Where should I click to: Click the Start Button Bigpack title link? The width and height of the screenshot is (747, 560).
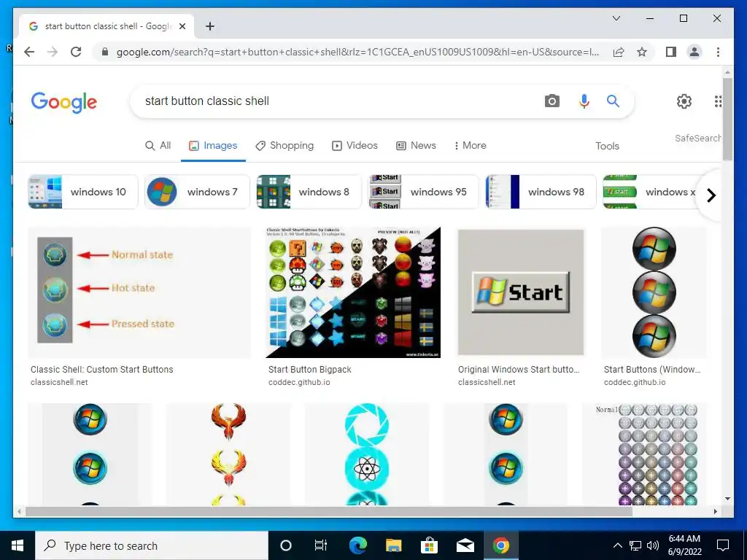click(309, 370)
